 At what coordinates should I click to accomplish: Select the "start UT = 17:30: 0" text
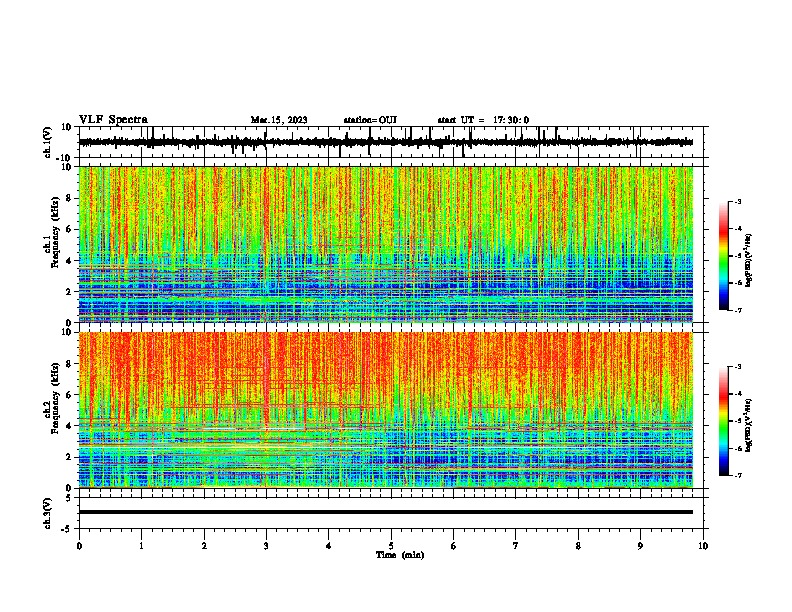click(483, 120)
